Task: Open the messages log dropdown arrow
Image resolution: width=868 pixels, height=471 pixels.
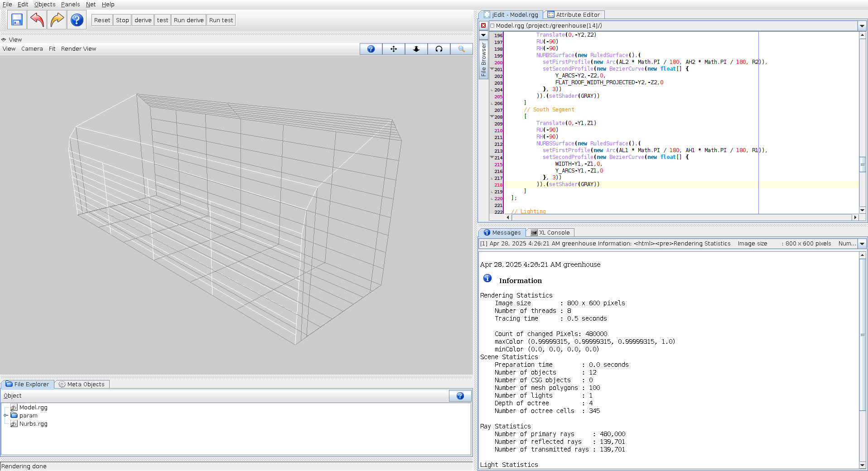Action: (x=862, y=244)
